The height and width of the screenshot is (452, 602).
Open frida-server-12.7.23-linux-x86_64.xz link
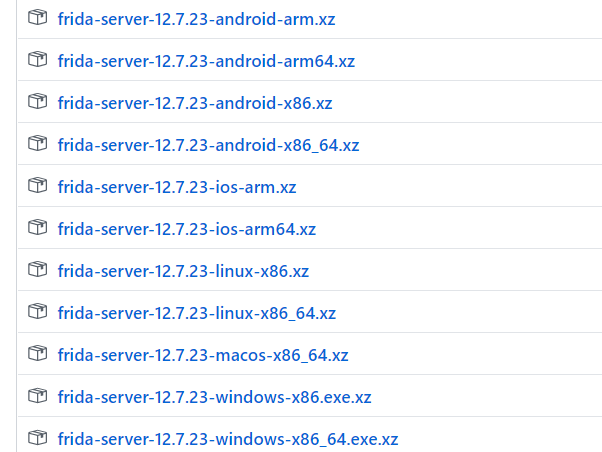pyautogui.click(x=197, y=313)
